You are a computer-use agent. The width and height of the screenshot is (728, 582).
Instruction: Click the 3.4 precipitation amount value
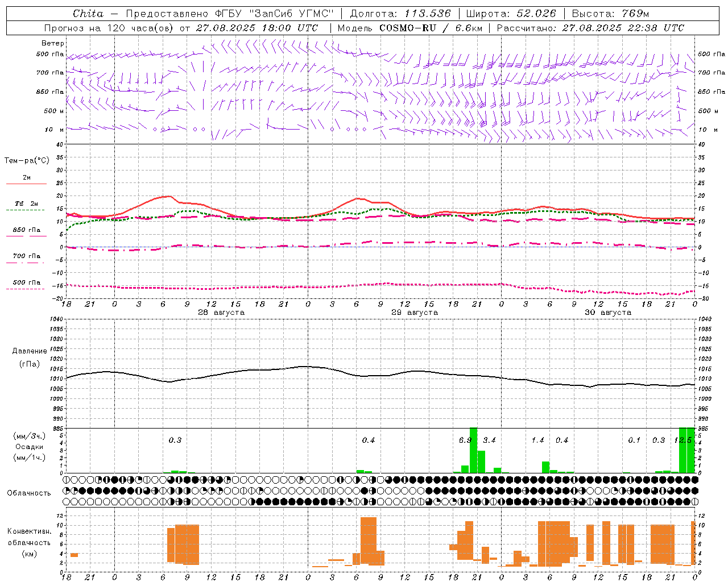click(x=489, y=440)
